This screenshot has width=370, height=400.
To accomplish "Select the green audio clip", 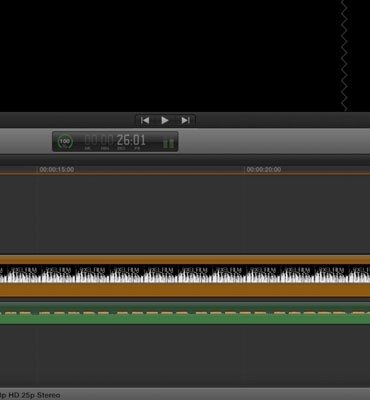I will pyautogui.click(x=185, y=313).
